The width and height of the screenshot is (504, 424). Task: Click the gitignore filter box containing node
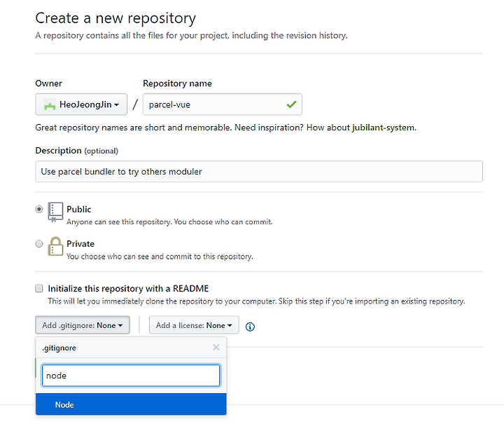click(131, 376)
